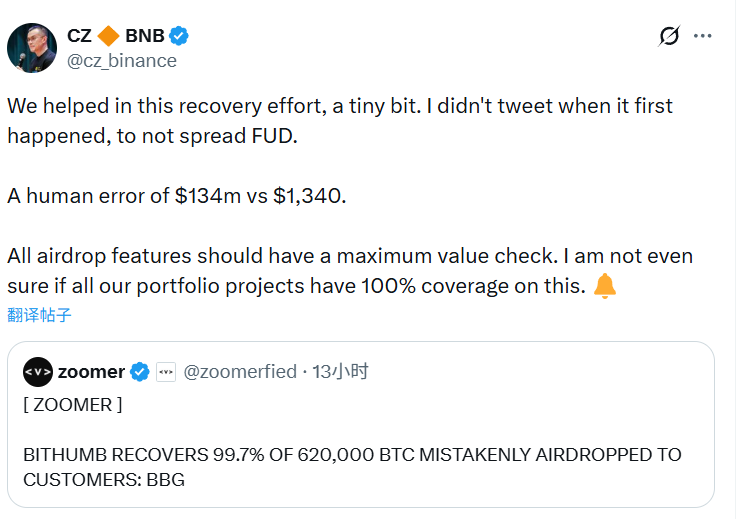Click zoomer's blue verified badge
Image resolution: width=740 pixels, height=519 pixels.
tap(141, 372)
